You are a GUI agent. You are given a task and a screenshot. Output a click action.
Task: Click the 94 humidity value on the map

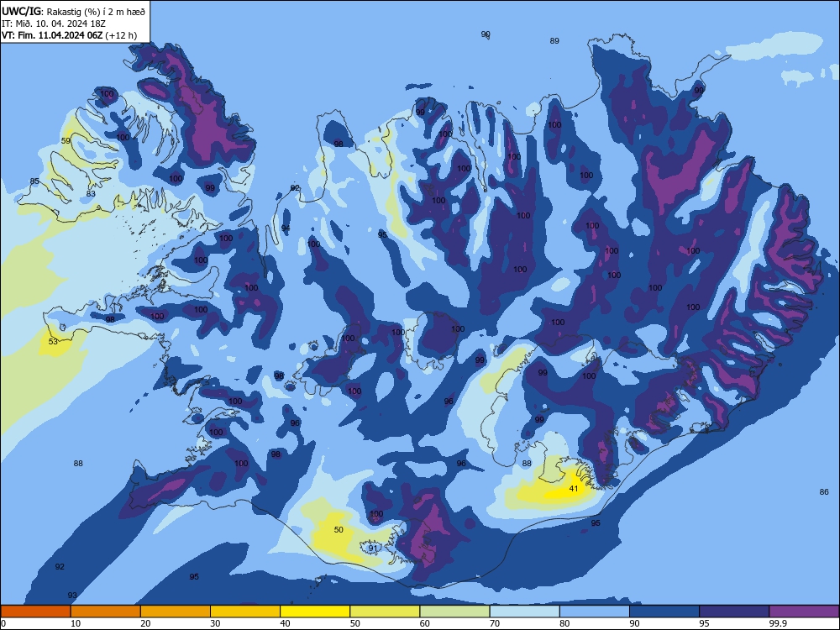pos(286,228)
